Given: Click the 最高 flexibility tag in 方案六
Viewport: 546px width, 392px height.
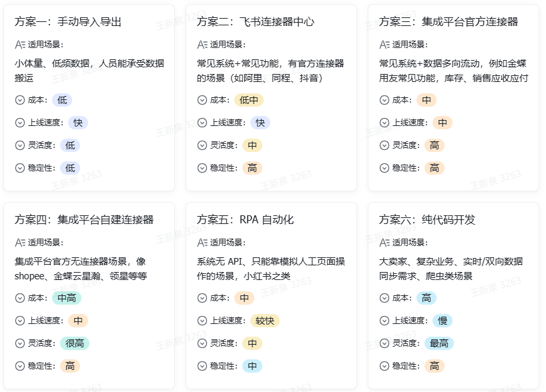Looking at the screenshot, I should click(x=439, y=343).
